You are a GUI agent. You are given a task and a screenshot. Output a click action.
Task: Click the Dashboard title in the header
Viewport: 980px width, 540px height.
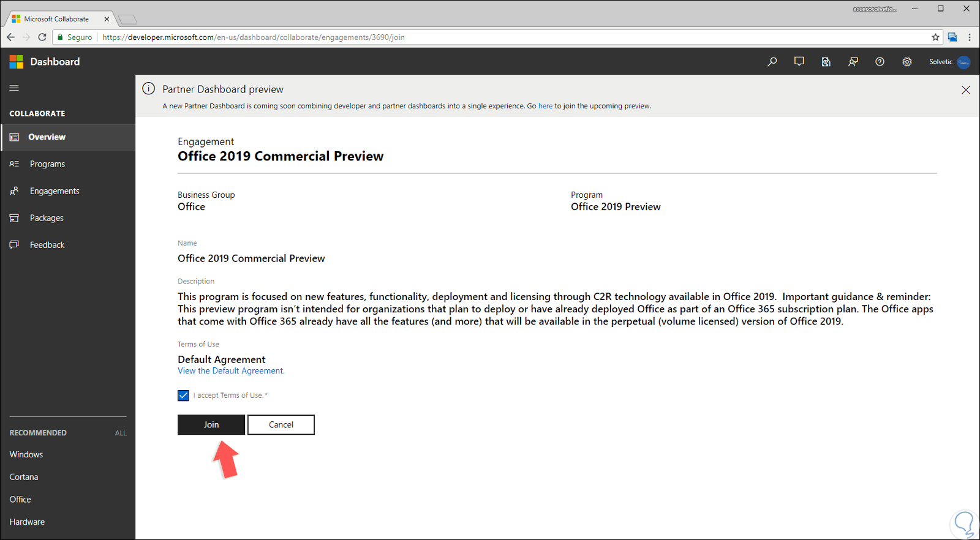55,62
